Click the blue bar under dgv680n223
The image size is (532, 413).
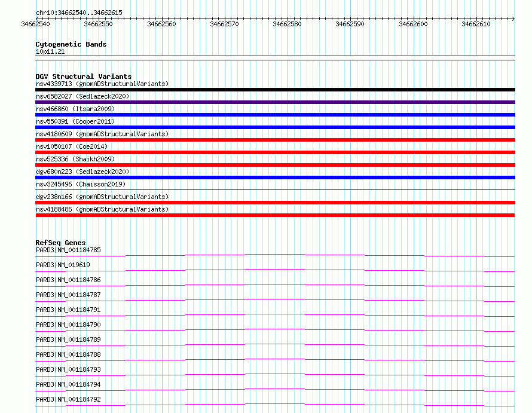coord(275,178)
